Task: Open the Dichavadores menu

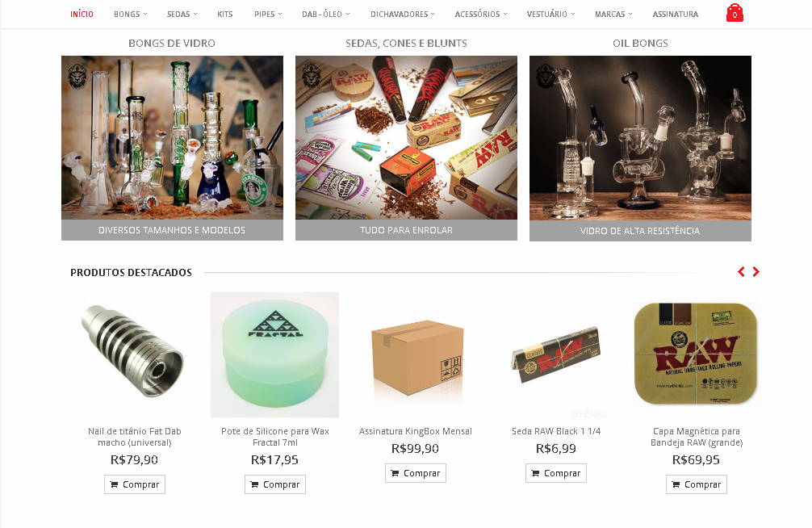Action: tap(403, 14)
